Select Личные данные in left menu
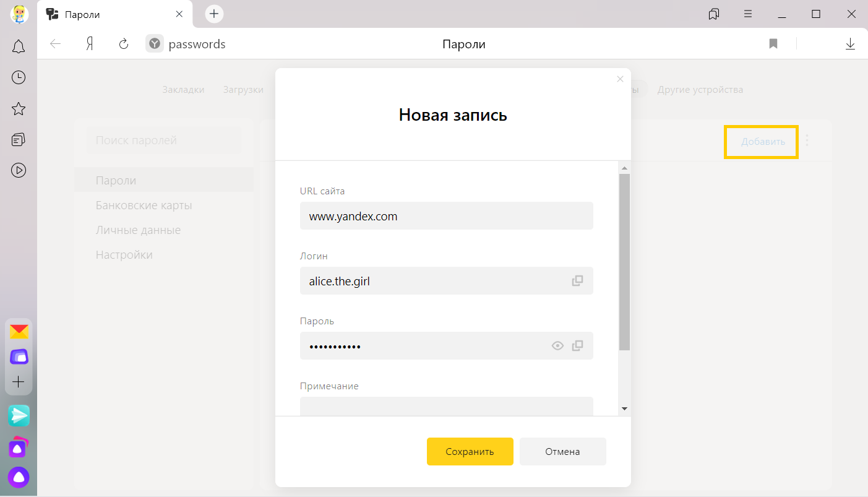This screenshot has height=497, width=868. pos(164,230)
